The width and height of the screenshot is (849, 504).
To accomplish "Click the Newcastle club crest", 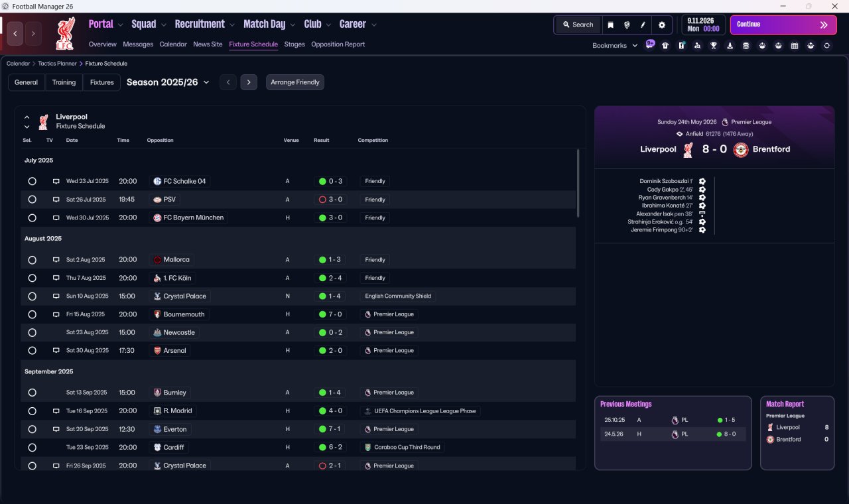I will [x=157, y=332].
